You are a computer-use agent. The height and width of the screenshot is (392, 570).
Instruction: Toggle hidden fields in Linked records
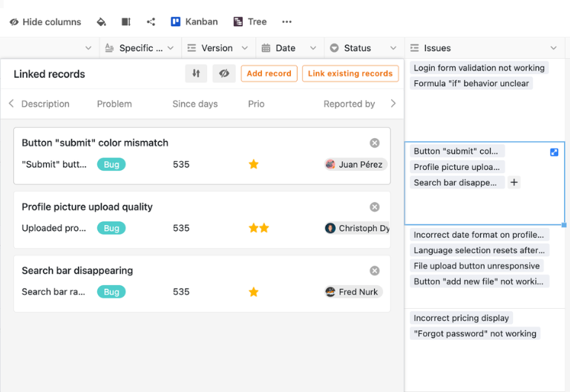point(224,73)
